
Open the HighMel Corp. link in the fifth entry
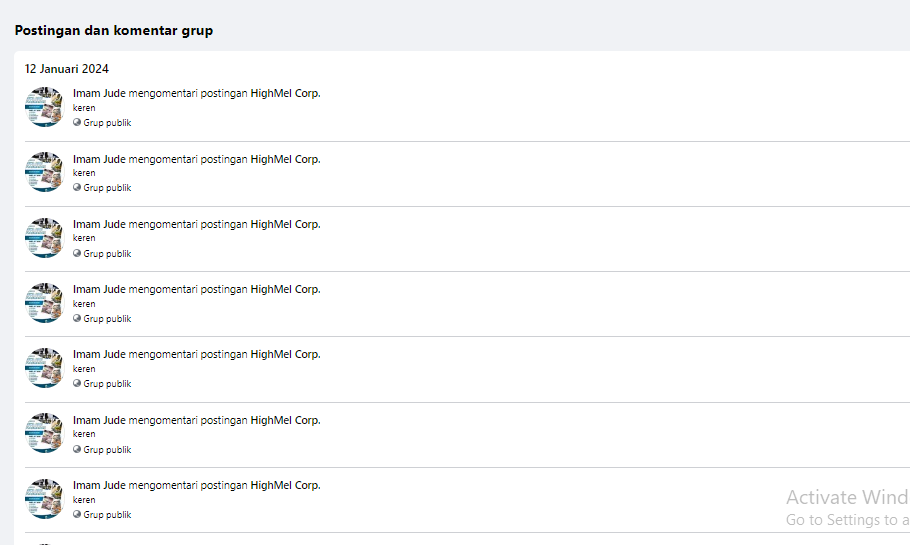click(x=285, y=354)
